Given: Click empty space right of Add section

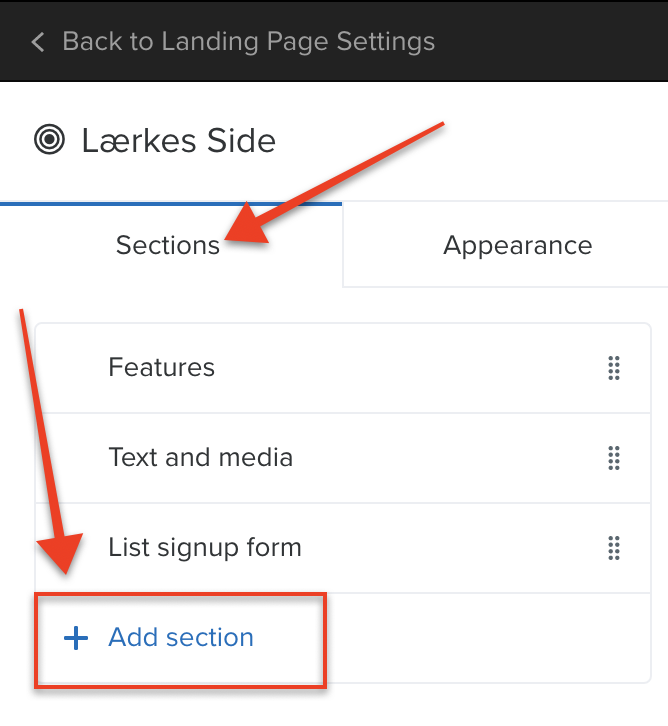Looking at the screenshot, I should [486, 638].
